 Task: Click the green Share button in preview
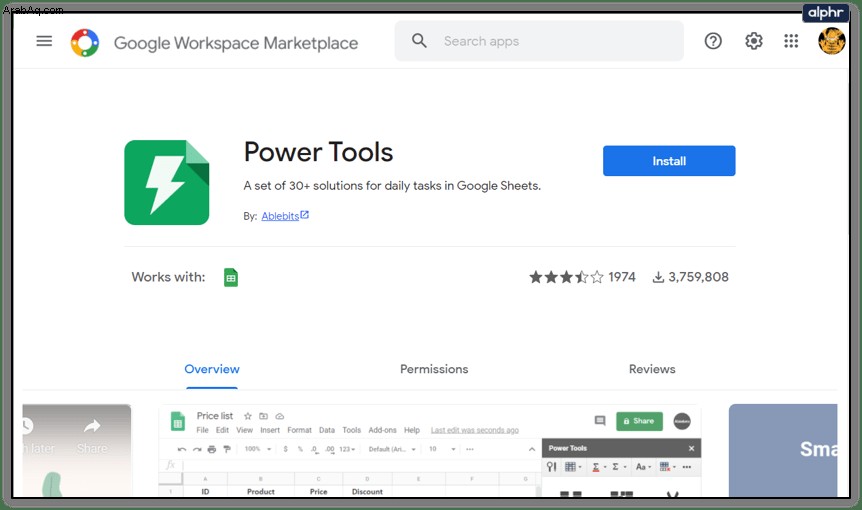(x=639, y=421)
